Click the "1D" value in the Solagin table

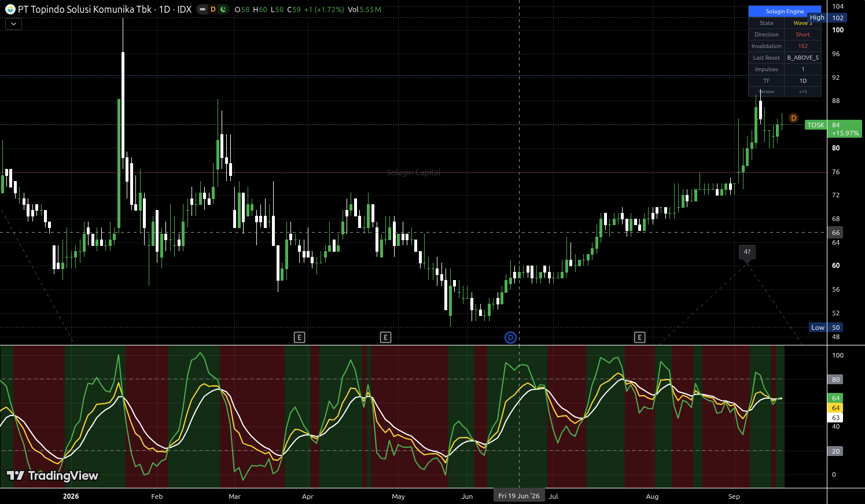803,81
